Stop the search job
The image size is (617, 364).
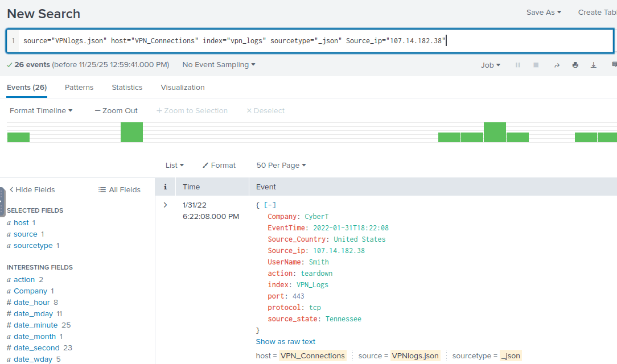536,65
